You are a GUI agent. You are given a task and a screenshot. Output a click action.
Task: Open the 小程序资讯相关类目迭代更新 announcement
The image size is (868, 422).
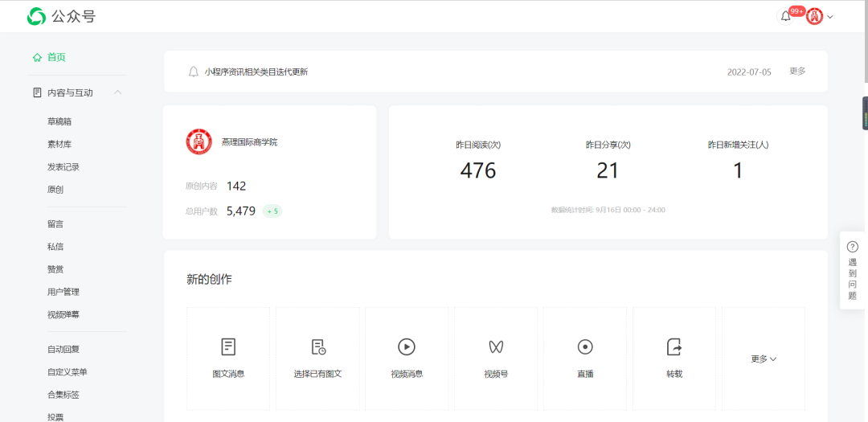(x=256, y=72)
